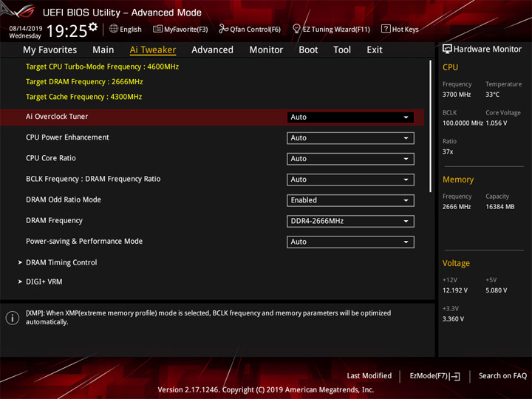Click the BCLK value 100.0000 MHz
532x399 pixels.
(x=463, y=123)
